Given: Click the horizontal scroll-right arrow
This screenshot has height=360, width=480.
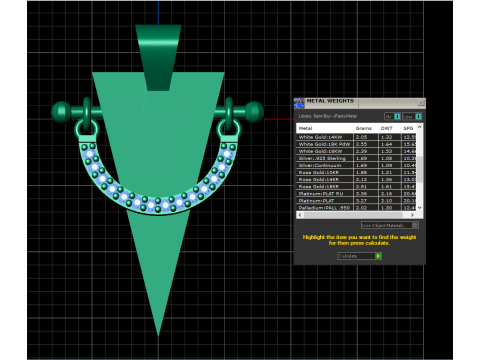Looking at the screenshot, I should click(x=413, y=215).
